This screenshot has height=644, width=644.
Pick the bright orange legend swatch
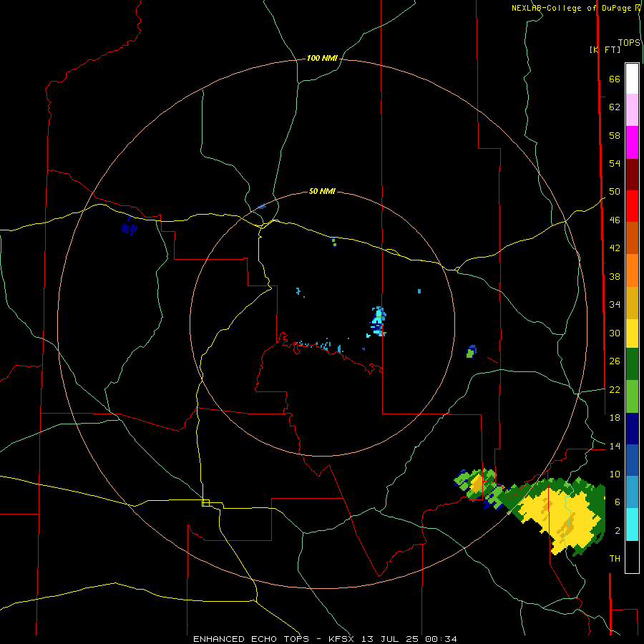(x=632, y=270)
